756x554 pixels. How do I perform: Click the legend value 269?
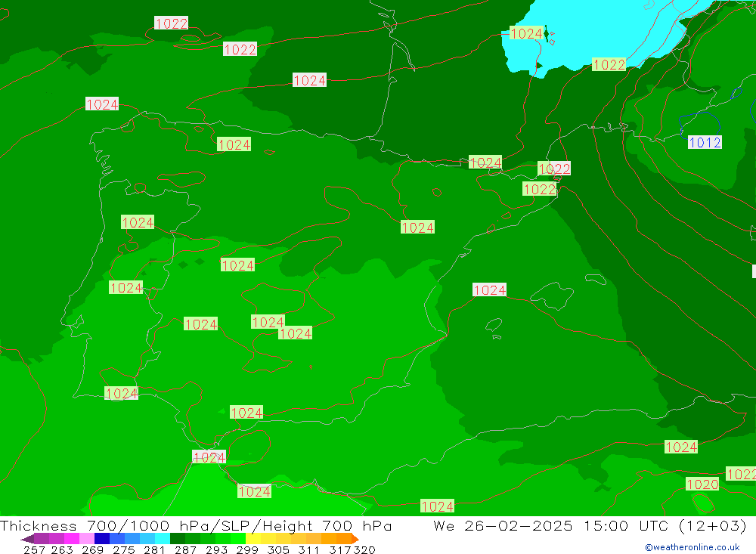click(92, 549)
